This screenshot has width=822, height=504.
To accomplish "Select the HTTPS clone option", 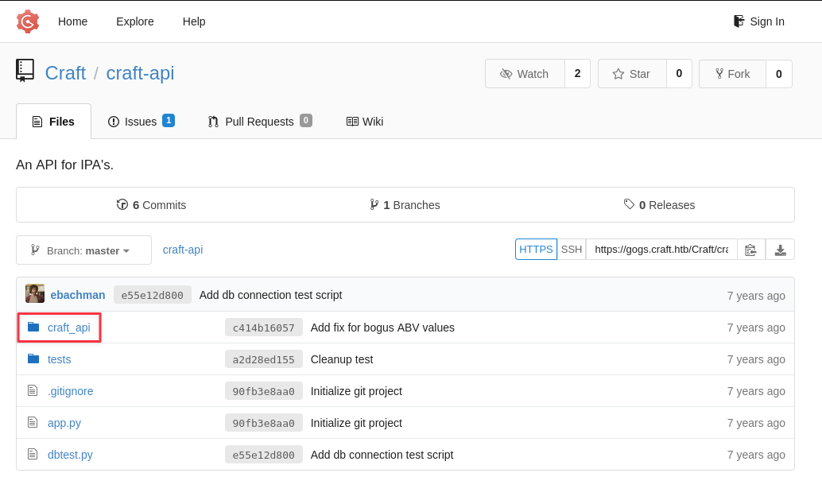I will pyautogui.click(x=536, y=249).
